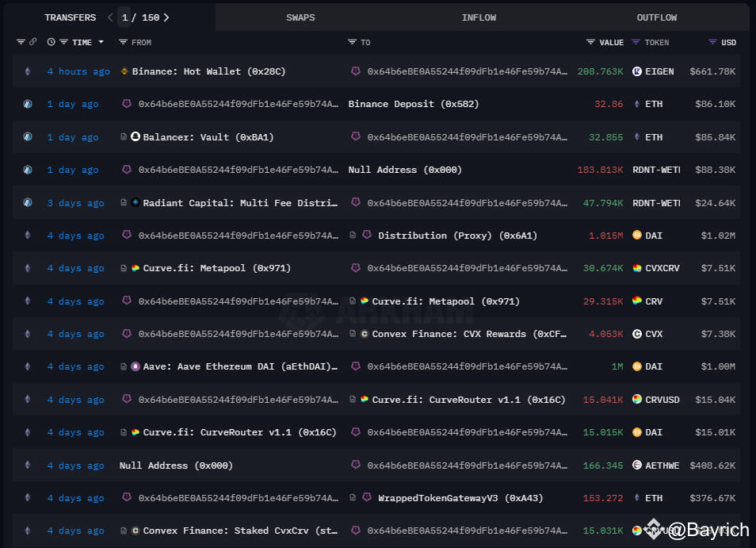The height and width of the screenshot is (548, 756).
Task: Click RDNT-WETH token in 183.813K row
Action: click(x=656, y=170)
